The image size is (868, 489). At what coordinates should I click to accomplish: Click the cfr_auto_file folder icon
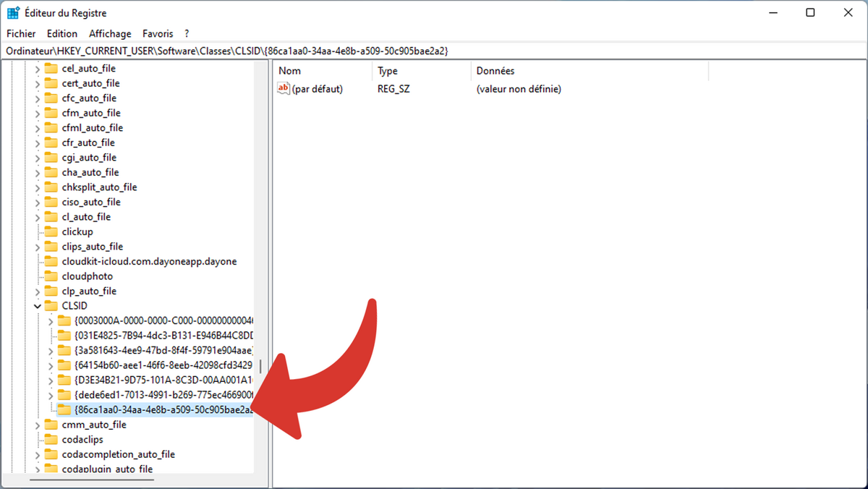[x=51, y=143]
